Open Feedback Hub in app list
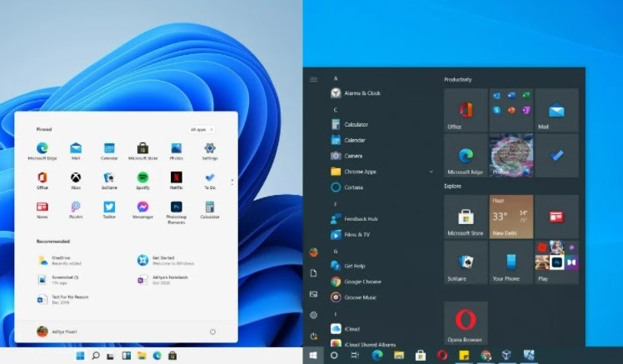Viewport: 623px width, 364px height. (x=354, y=218)
